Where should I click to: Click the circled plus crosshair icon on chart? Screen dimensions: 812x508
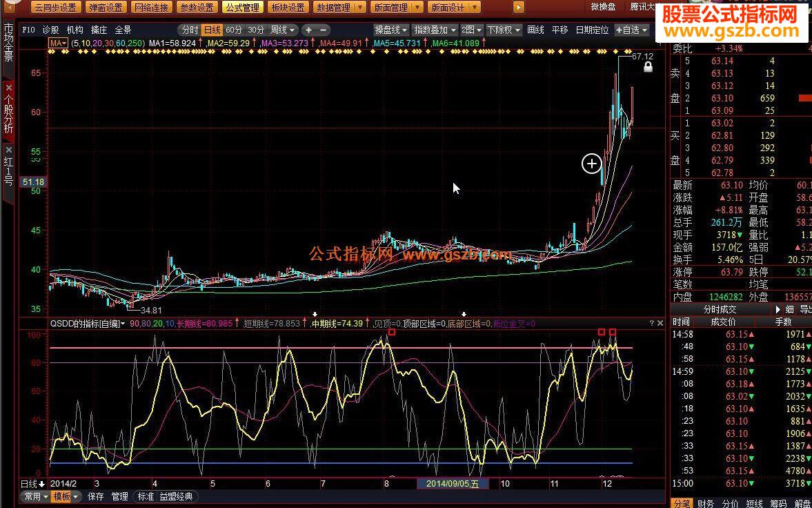(x=591, y=164)
